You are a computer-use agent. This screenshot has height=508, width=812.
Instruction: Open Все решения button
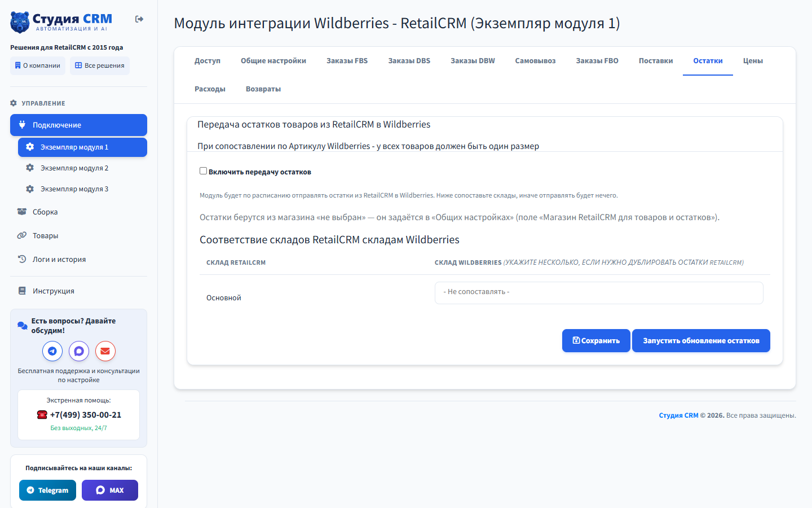point(100,65)
